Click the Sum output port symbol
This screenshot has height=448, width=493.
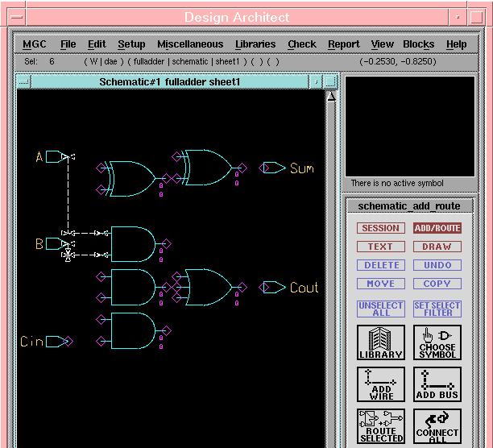(272, 168)
